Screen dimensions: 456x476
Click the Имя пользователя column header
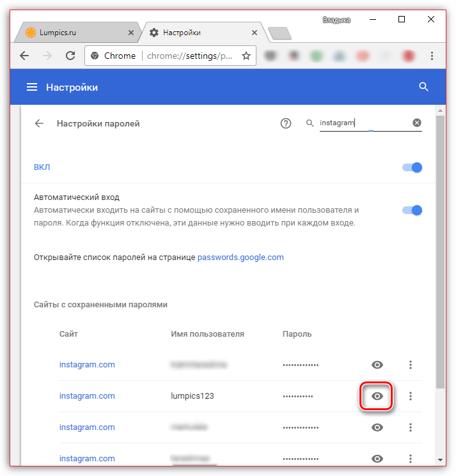(x=207, y=334)
